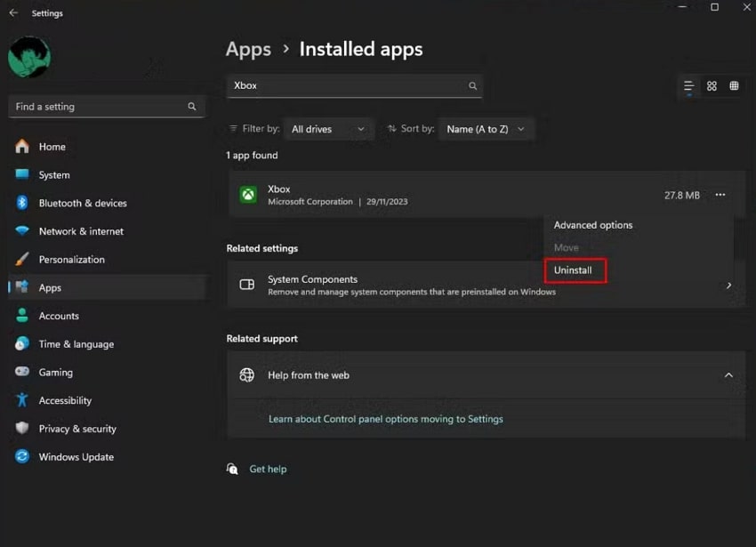Viewport: 756px width, 547px height.
Task: Open Time & language settings
Action: (108, 344)
